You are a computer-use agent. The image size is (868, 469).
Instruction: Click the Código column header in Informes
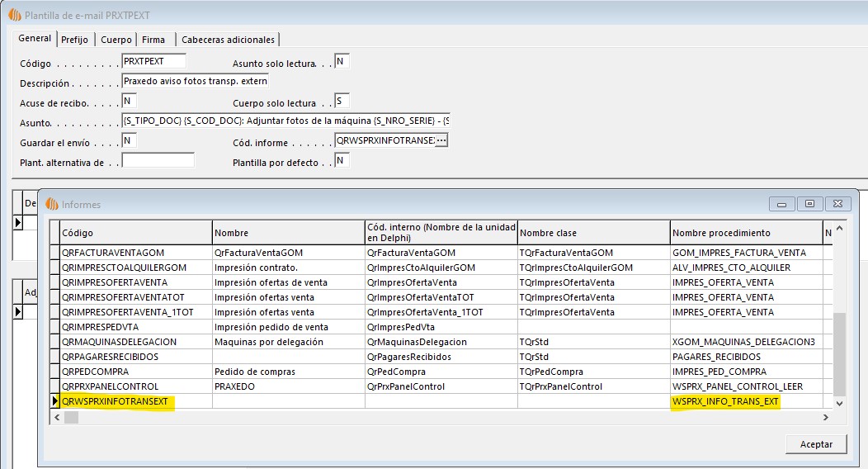click(x=136, y=233)
